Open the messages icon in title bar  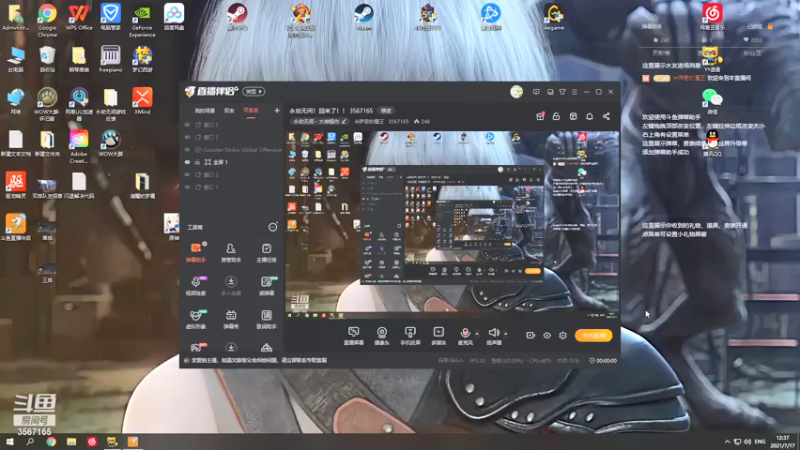tap(536, 92)
